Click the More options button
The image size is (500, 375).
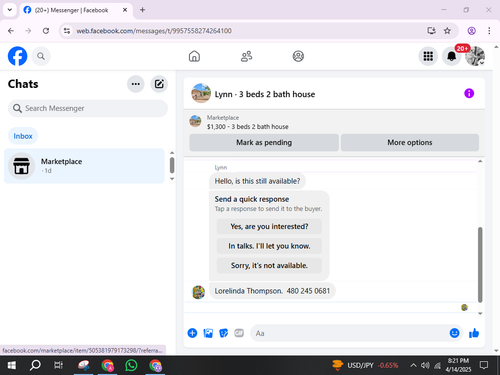[410, 143]
